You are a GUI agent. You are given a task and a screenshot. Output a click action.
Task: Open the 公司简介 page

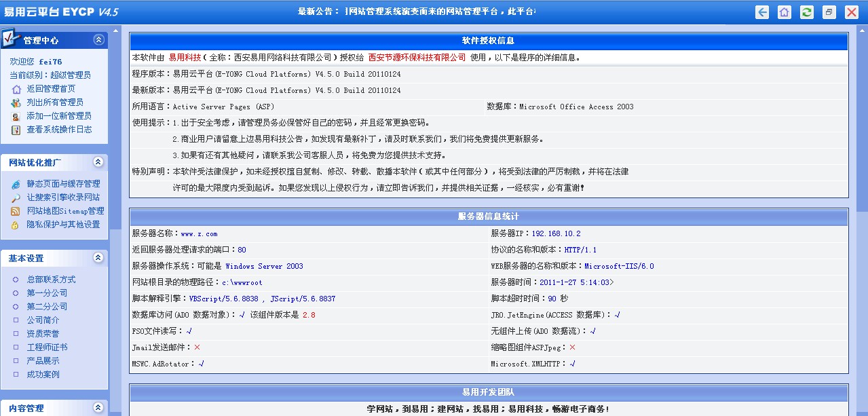click(43, 320)
